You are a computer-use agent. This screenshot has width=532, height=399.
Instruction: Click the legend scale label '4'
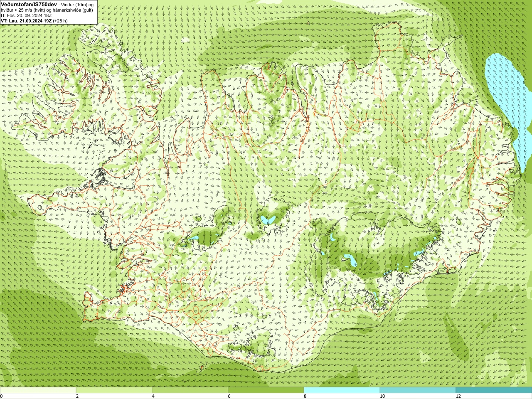coord(153,396)
